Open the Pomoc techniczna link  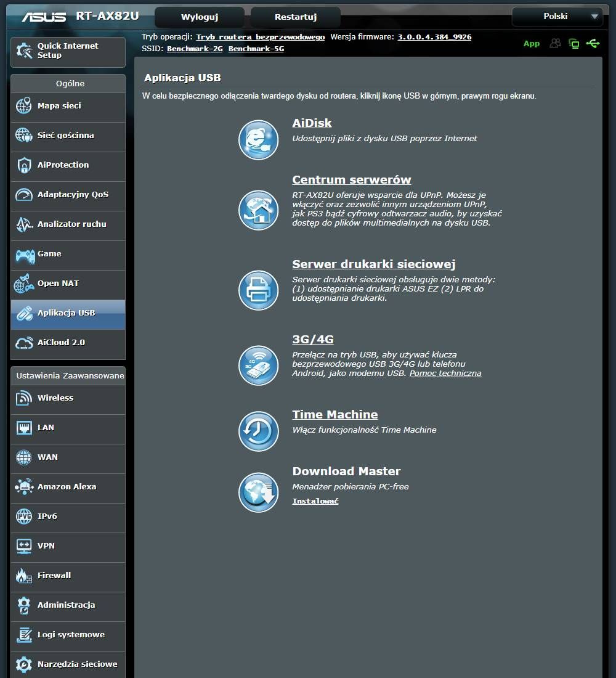[x=445, y=373]
